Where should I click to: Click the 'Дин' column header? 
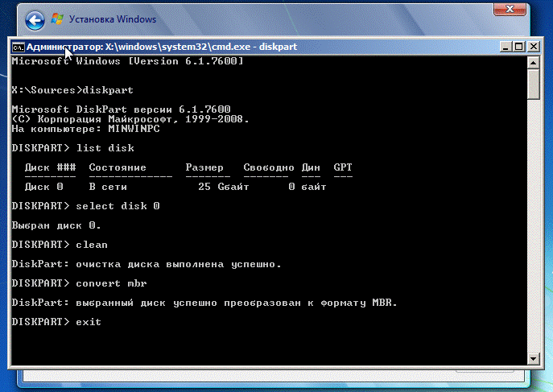point(311,167)
